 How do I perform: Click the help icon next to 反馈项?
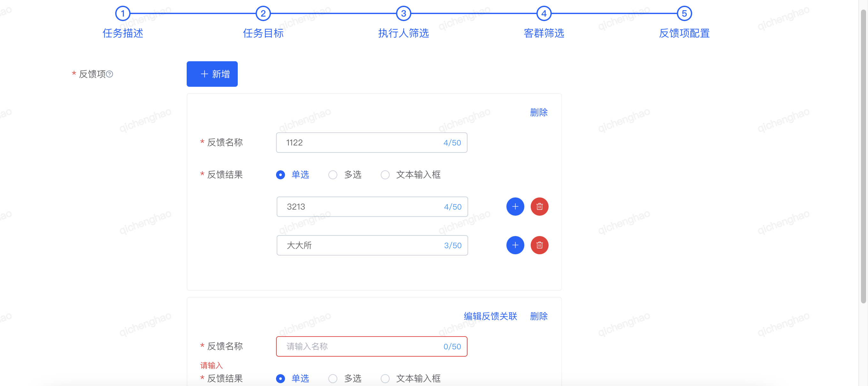(109, 74)
